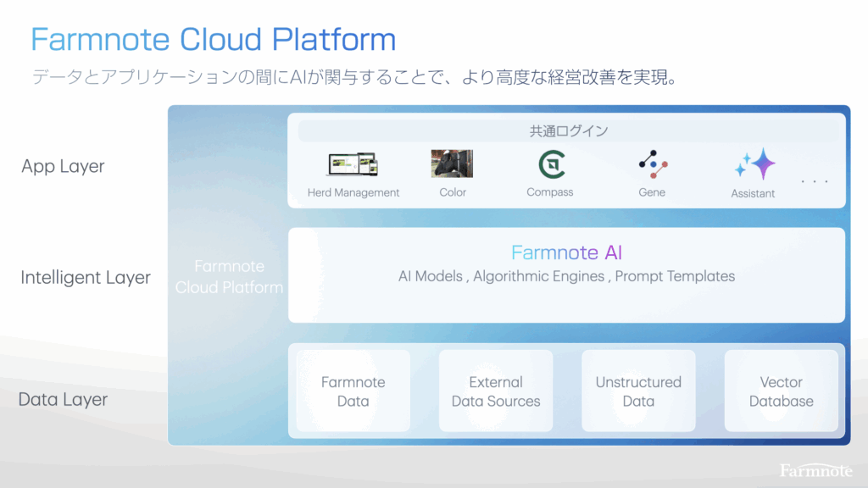The height and width of the screenshot is (488, 868).
Task: Click the Gene app node icon
Action: (653, 164)
